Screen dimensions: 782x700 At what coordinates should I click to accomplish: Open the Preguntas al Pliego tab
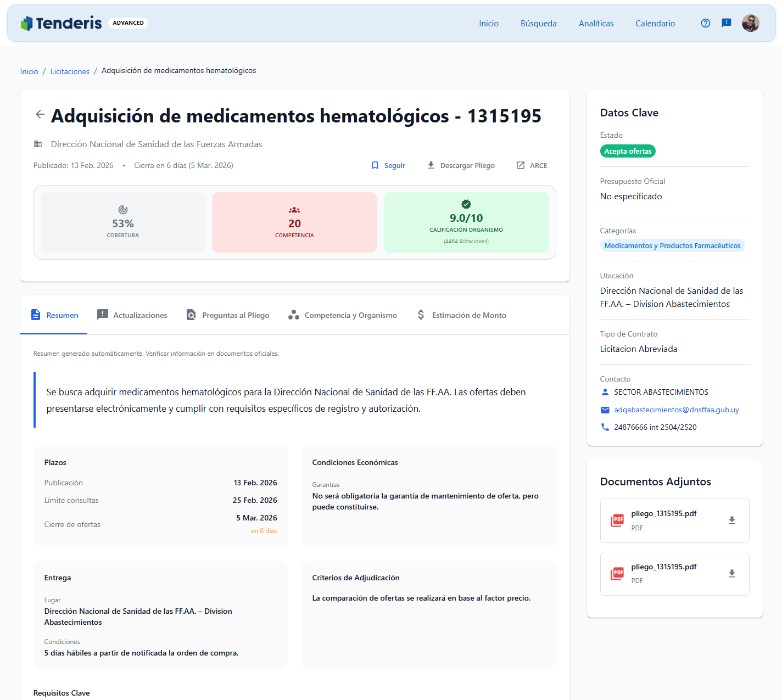click(228, 315)
